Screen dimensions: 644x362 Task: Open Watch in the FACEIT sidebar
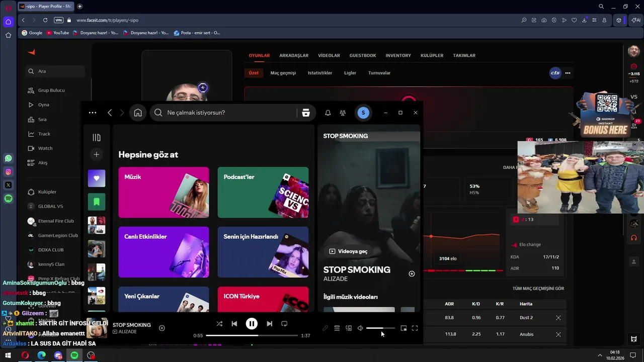[45, 148]
